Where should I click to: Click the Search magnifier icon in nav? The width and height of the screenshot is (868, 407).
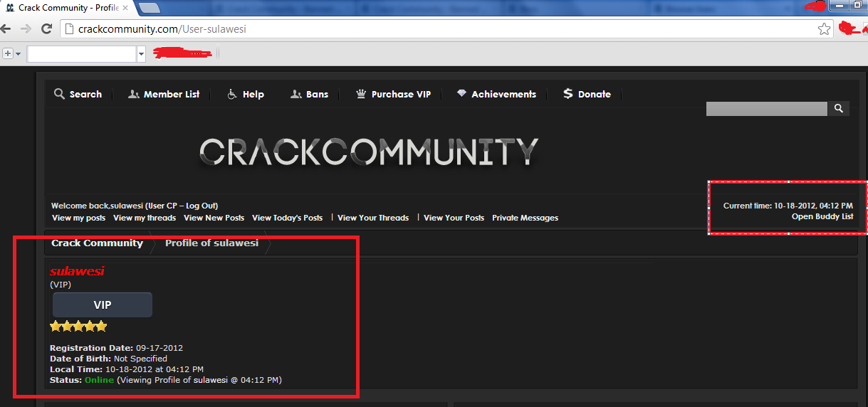tap(59, 94)
